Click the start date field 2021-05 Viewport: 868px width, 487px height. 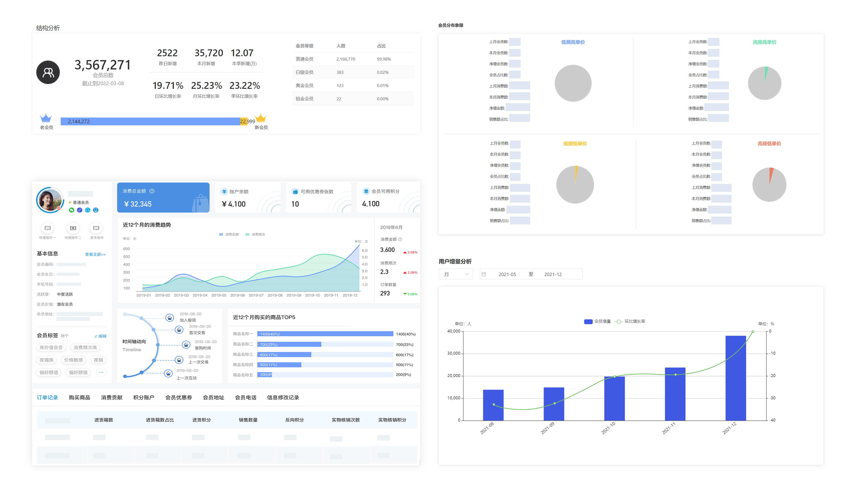click(507, 275)
